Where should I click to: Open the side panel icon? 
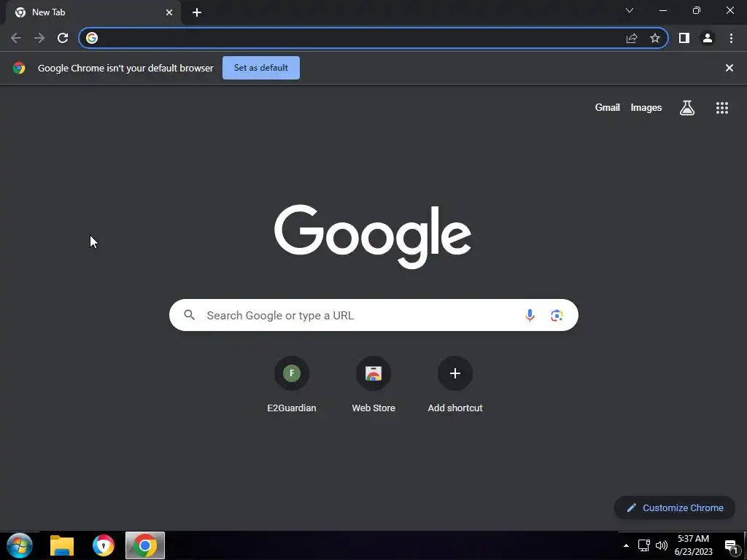(x=684, y=38)
